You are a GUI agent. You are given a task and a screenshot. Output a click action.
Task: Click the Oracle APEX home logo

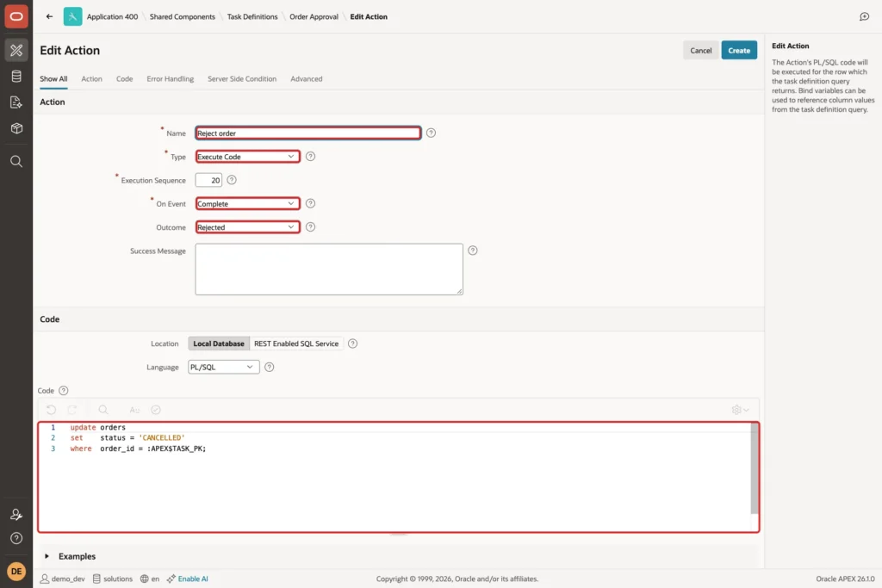coord(16,16)
